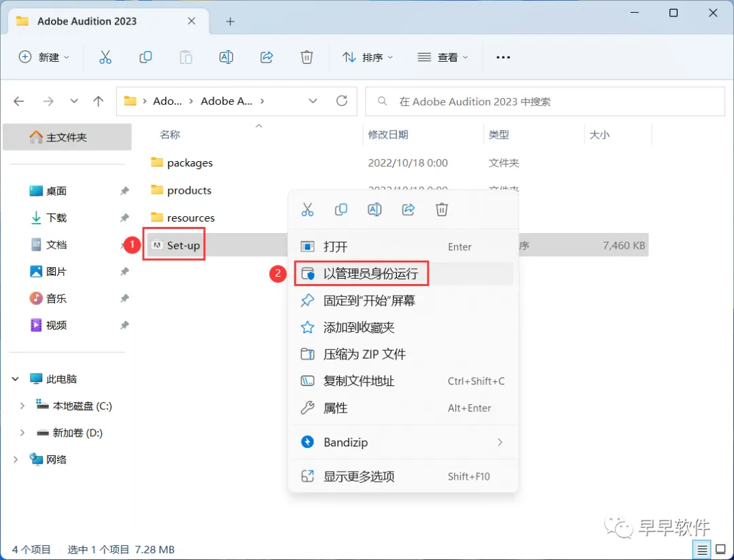Image resolution: width=734 pixels, height=560 pixels.
Task: Go back with the left arrow
Action: [19, 101]
